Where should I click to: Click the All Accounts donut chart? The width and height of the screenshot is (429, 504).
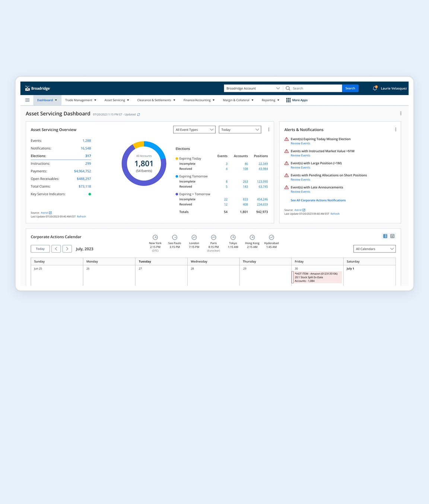[x=144, y=164]
